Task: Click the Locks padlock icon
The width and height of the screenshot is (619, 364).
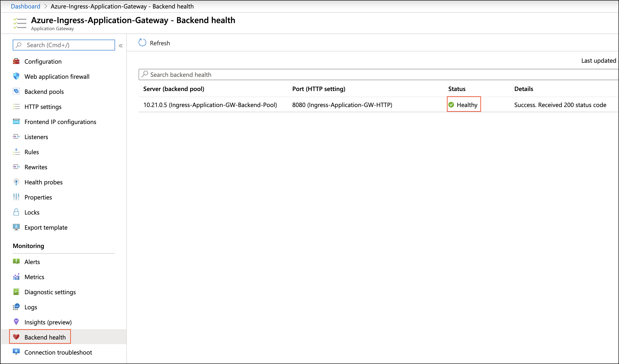Action: 16,212
